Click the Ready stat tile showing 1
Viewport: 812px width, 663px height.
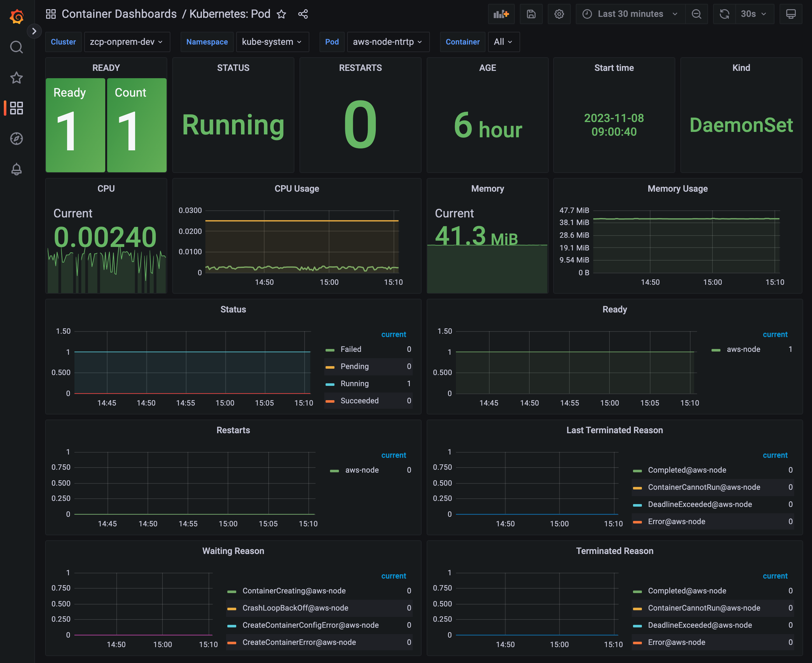[x=75, y=125]
